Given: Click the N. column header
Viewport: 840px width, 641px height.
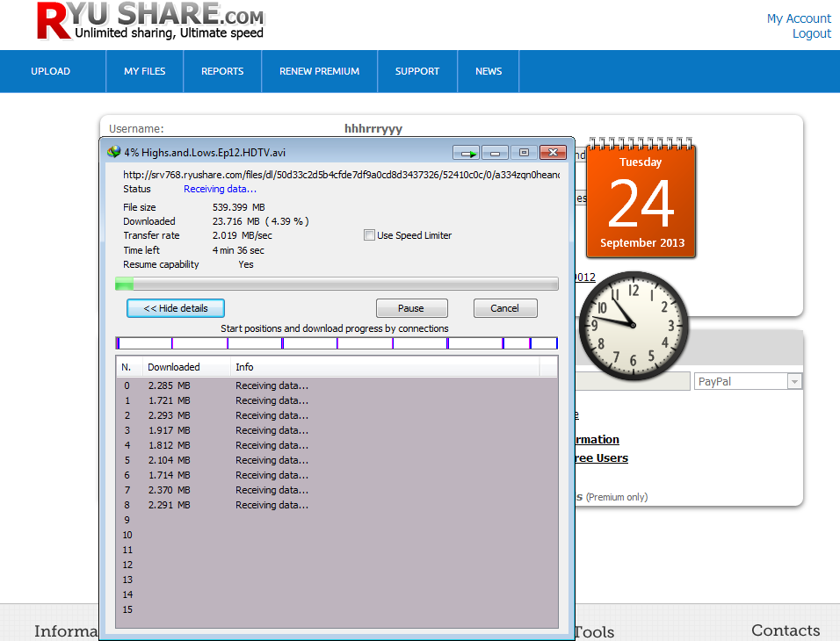Looking at the screenshot, I should 128,367.
